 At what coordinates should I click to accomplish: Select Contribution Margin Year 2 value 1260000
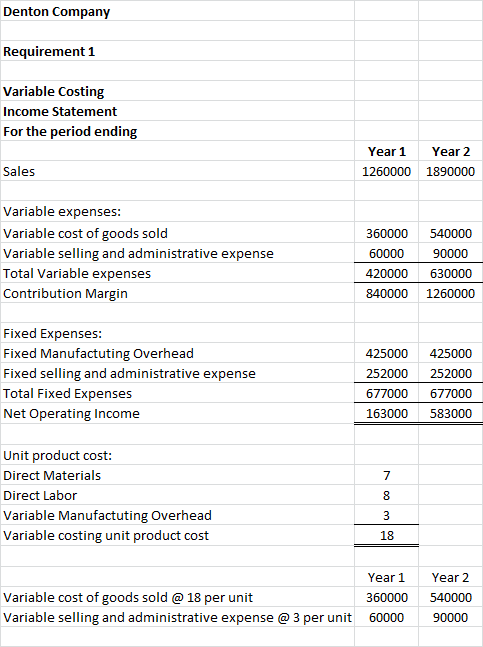(450, 293)
